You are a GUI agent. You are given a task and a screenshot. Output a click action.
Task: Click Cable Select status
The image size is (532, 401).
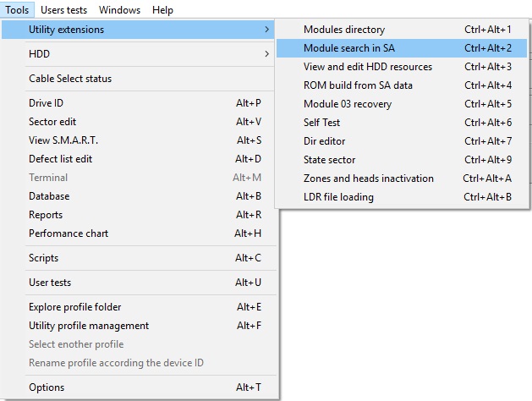pos(70,79)
